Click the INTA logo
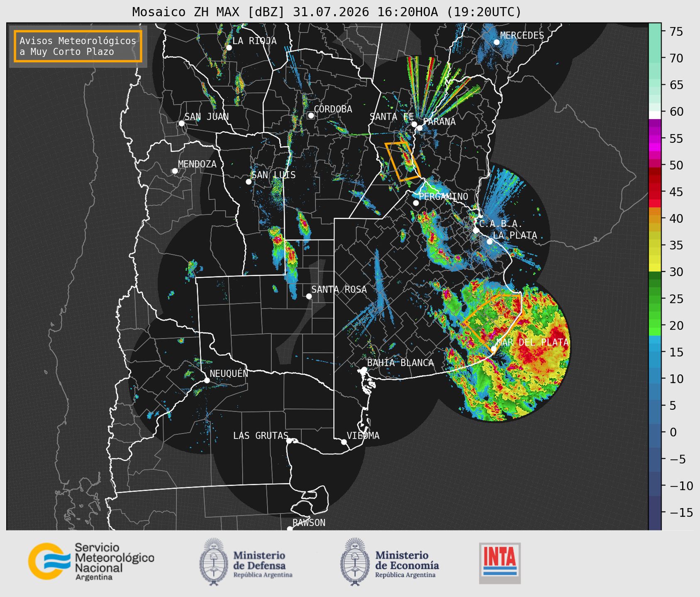 [x=500, y=563]
